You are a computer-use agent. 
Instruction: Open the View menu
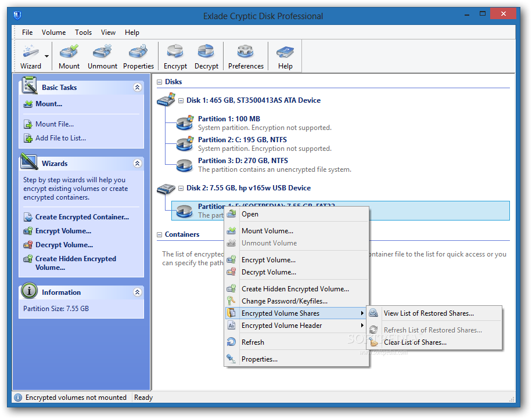click(108, 32)
